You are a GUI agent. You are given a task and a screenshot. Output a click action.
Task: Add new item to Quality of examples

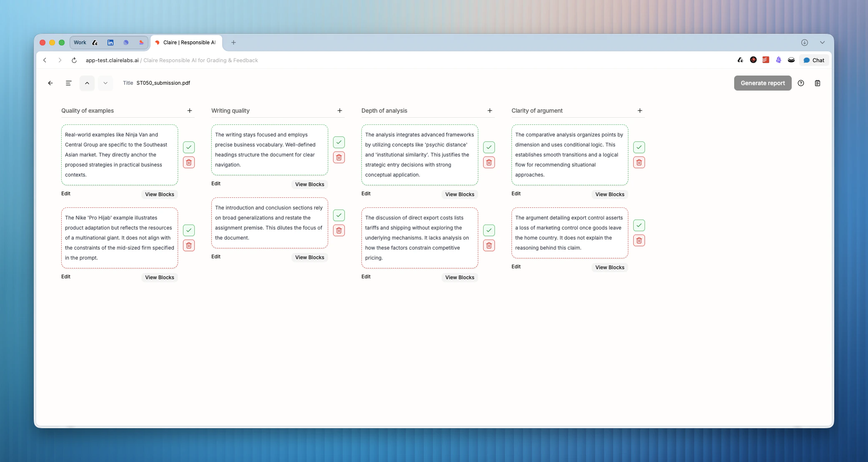[x=190, y=111]
